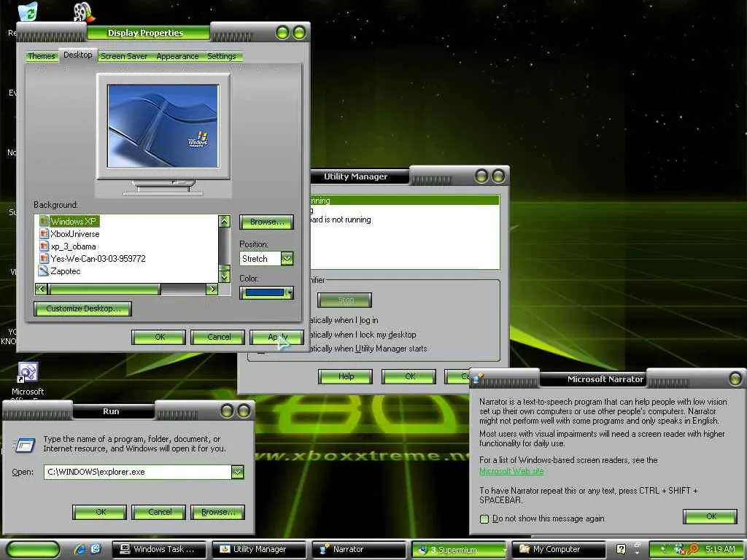The image size is (747, 560).
Task: Select the highlighted row in the Utility Manager list
Action: tap(405, 201)
